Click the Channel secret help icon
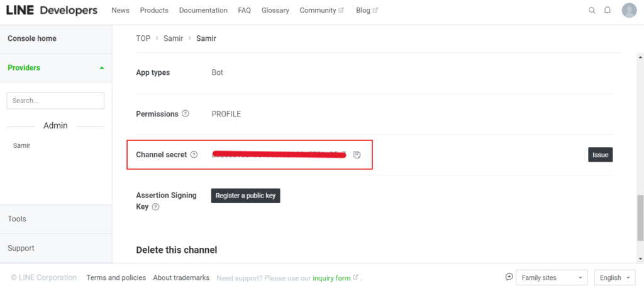 tap(194, 155)
